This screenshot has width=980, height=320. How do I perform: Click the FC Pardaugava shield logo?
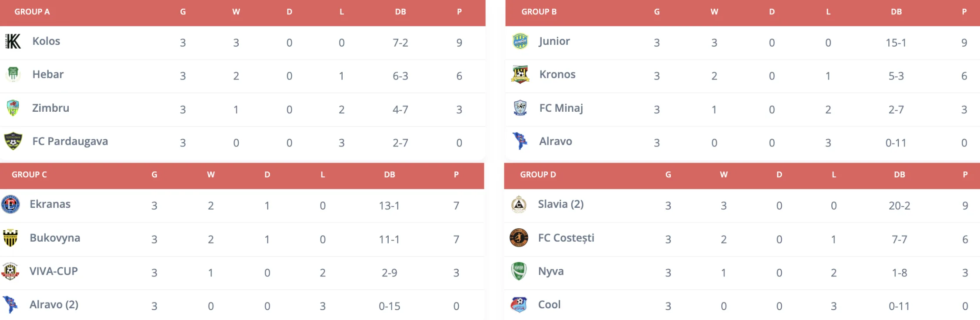[x=13, y=141]
